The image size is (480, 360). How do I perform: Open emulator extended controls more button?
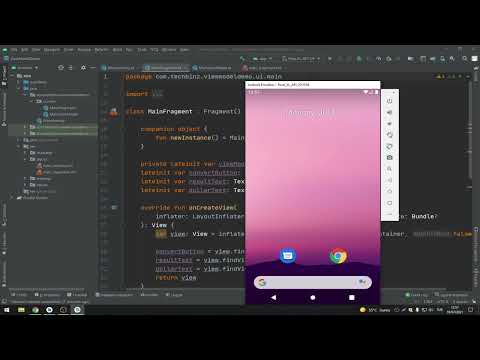coord(389,214)
